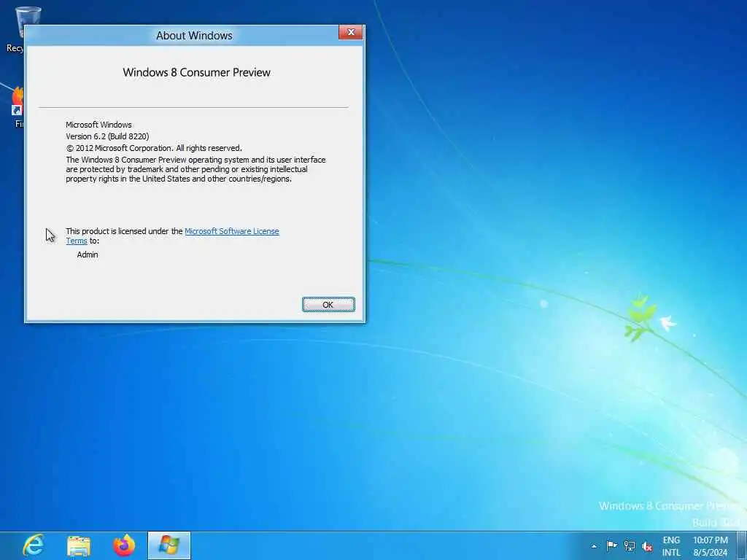The width and height of the screenshot is (747, 560).
Task: Click the OK button in About Windows
Action: click(328, 304)
